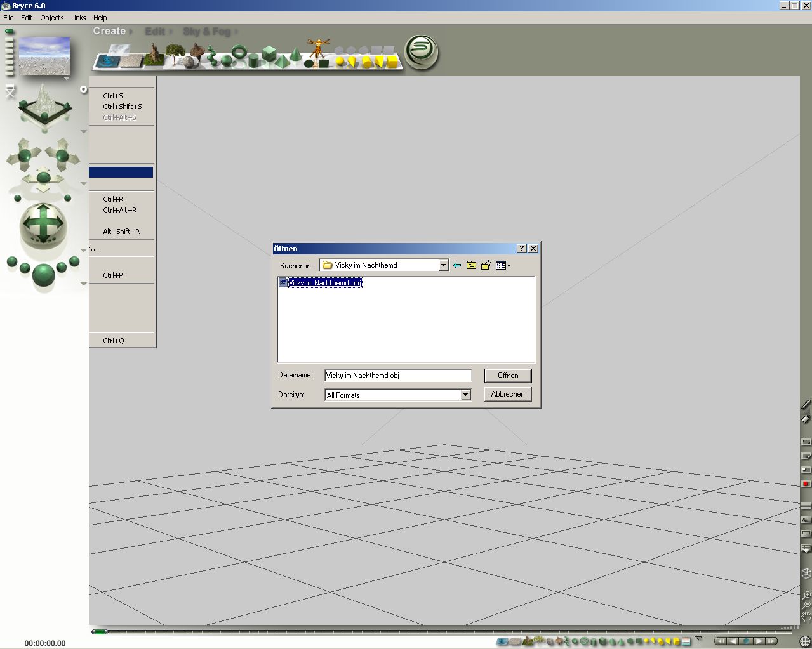This screenshot has height=649, width=812.
Task: Create a torus primitive
Action: 239,51
